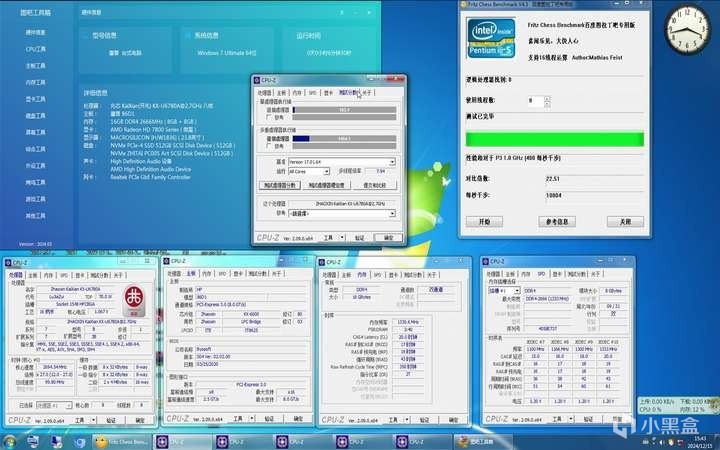Click 参考信息 in Fritz Chess Benchmark
The width and height of the screenshot is (720, 450).
point(557,222)
